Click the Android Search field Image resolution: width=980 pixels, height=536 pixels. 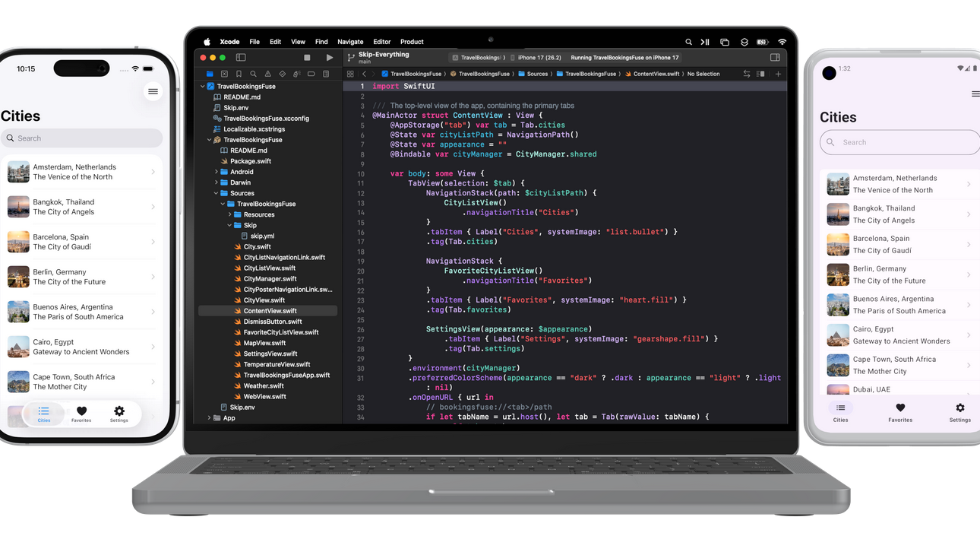899,142
